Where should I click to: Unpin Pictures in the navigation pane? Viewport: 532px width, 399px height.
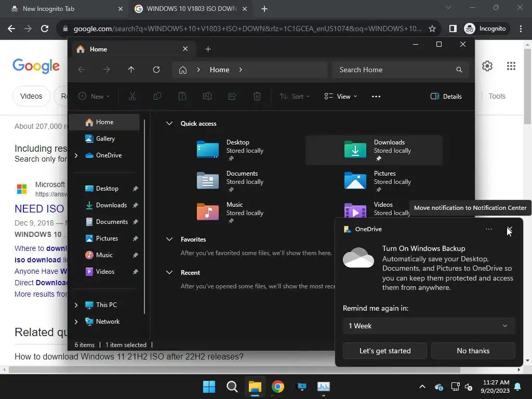tap(136, 238)
